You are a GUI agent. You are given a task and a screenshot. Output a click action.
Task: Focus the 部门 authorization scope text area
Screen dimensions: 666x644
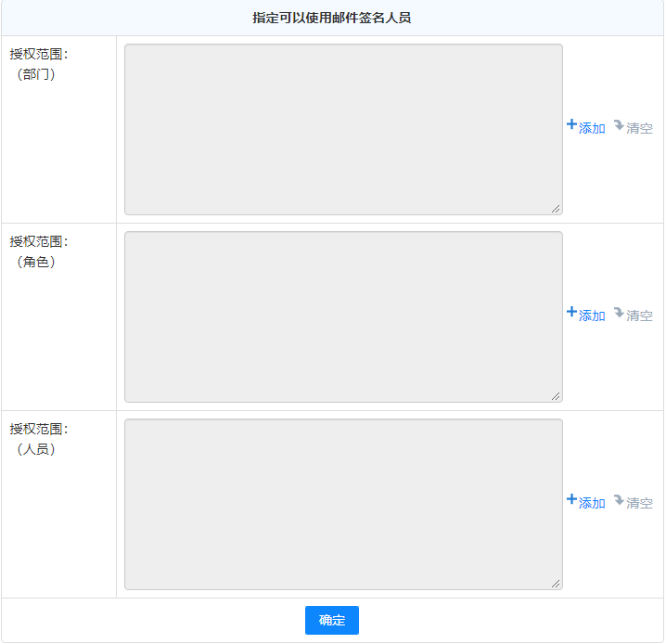coord(343,129)
